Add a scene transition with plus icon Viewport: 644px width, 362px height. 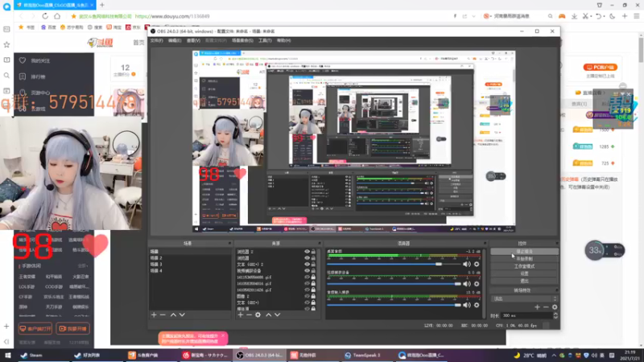tap(537, 307)
